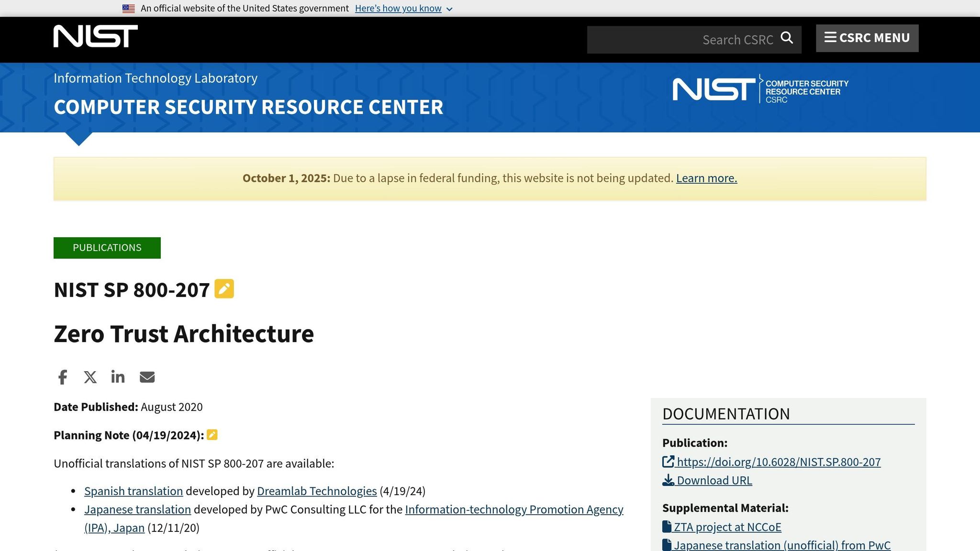
Task: Expand the external link for the DOI publication
Action: pyautogui.click(x=668, y=462)
